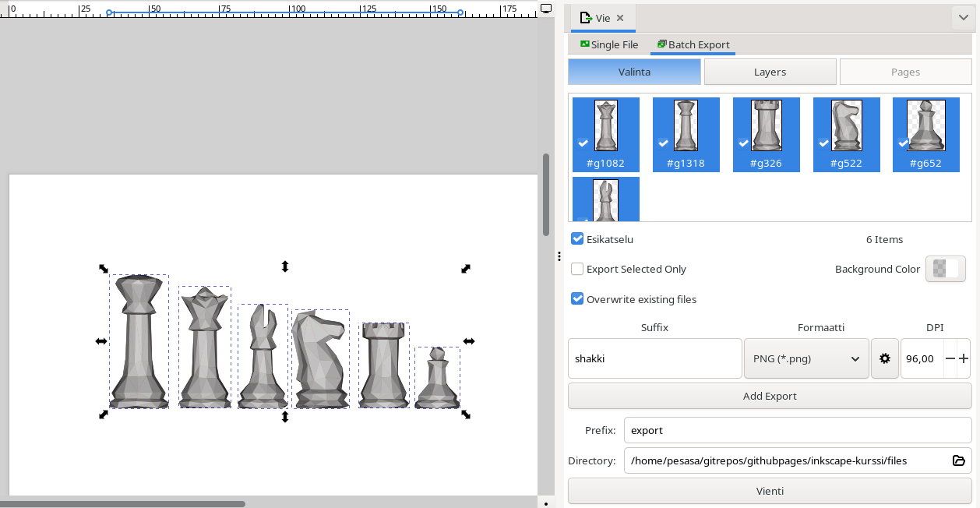
Task: Open the PNG format dropdown
Action: coord(806,358)
